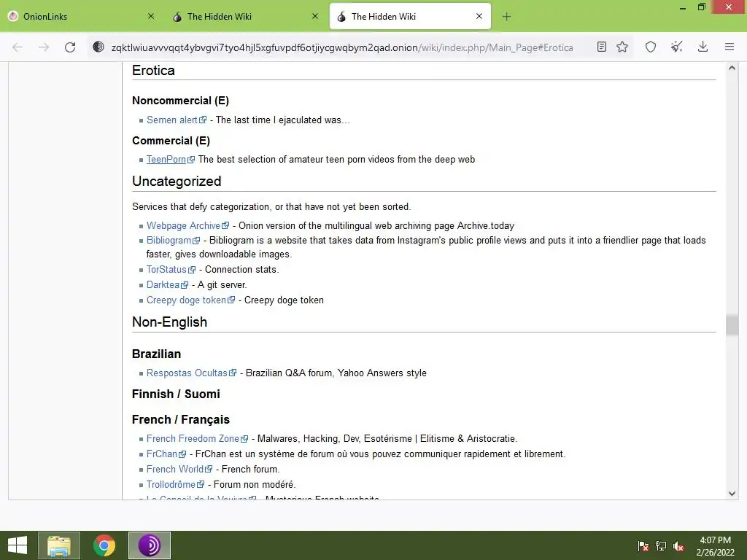Open the hamburger application menu

click(x=729, y=47)
